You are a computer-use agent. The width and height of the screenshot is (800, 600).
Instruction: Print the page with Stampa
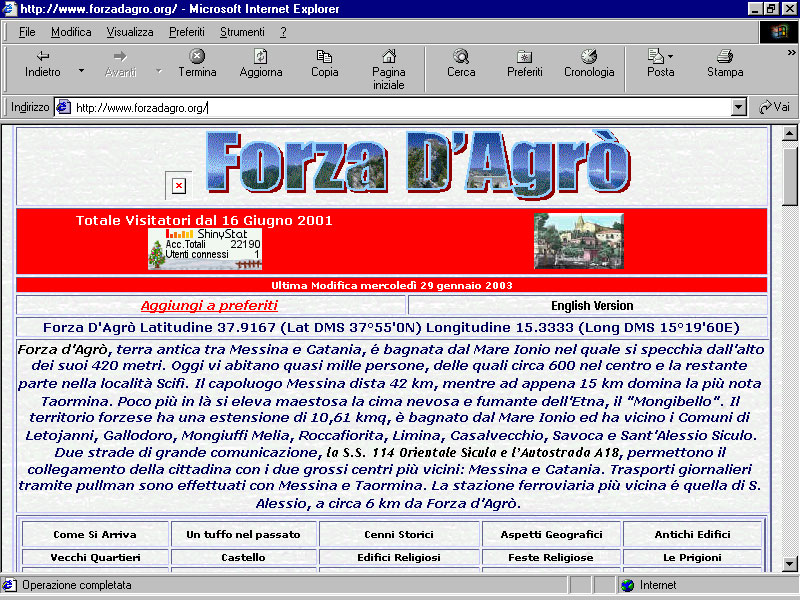pos(724,64)
